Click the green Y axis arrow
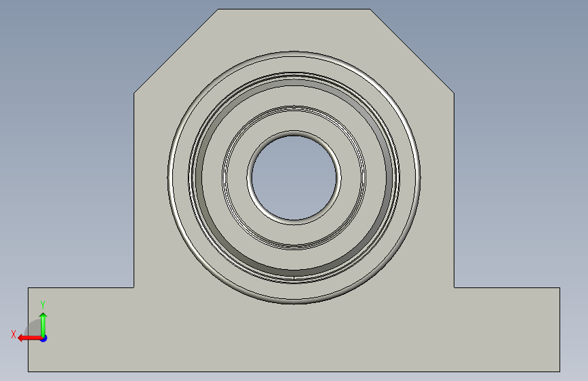The height and width of the screenshot is (381, 588). pos(43,324)
